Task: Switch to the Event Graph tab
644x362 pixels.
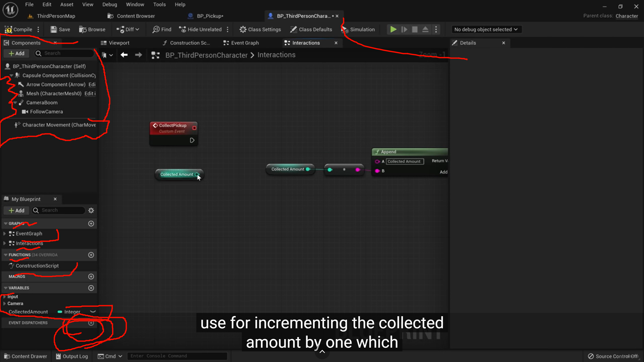Action: 241,43
